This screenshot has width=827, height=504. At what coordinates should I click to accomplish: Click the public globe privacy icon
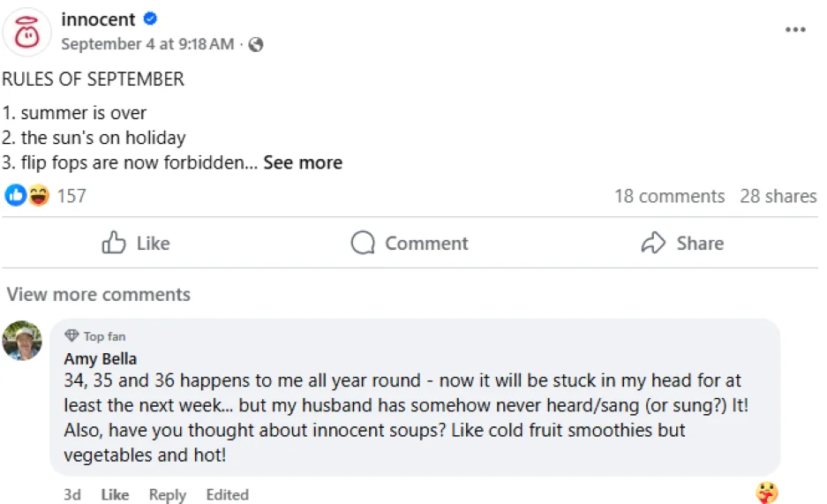point(256,44)
